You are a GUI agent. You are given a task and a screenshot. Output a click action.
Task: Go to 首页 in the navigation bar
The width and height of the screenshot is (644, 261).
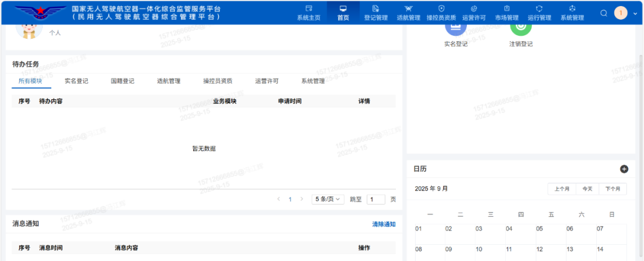343,13
